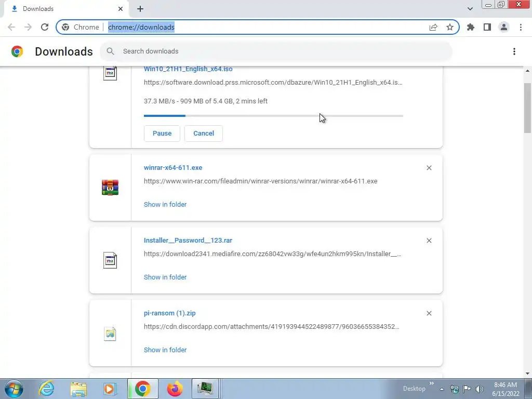Open the Action Center flag icon
Viewport: 532px width, 399px height.
point(467,389)
